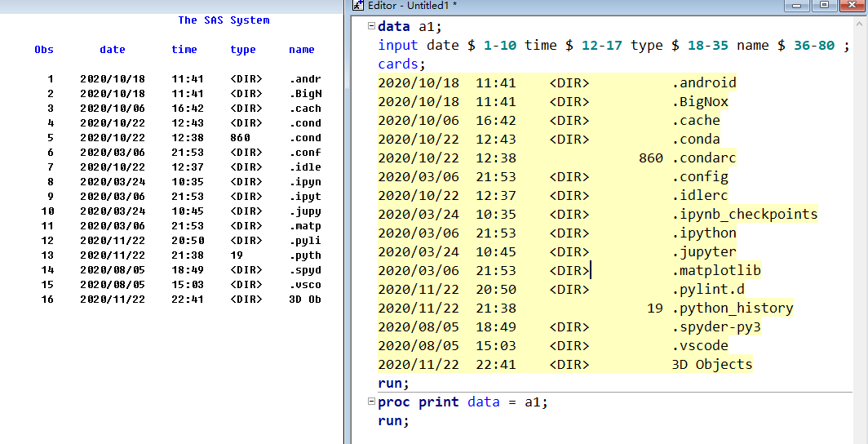The height and width of the screenshot is (444, 868).
Task: Click type value 860 in output row 5
Action: tap(240, 138)
